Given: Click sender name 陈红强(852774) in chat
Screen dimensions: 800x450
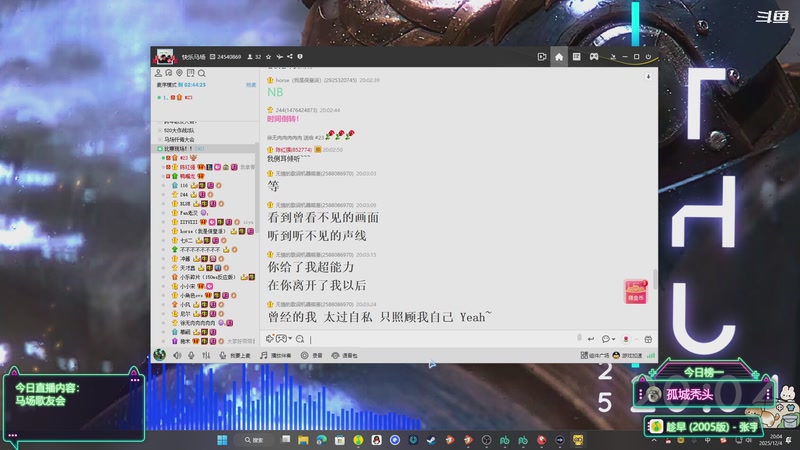Looking at the screenshot, I should [293, 149].
